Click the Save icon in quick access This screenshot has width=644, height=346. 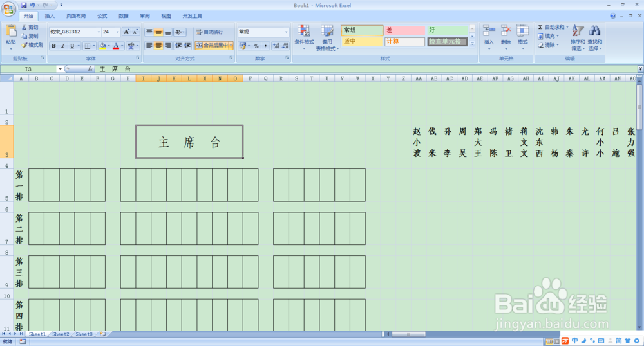point(23,5)
